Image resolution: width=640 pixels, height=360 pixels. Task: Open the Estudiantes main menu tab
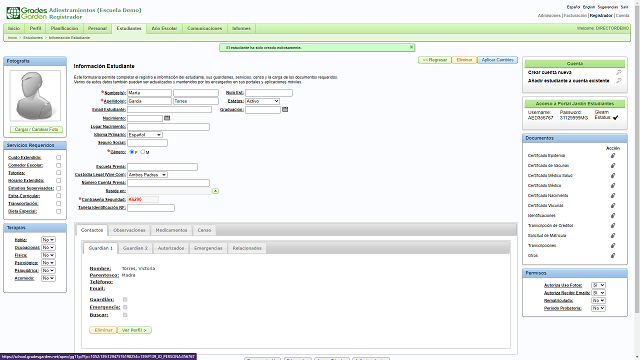pos(129,29)
